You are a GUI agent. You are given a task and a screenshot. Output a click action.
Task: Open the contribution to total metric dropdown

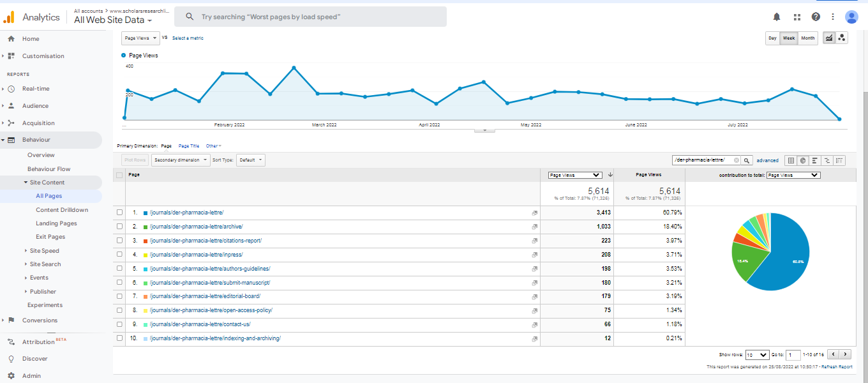793,175
